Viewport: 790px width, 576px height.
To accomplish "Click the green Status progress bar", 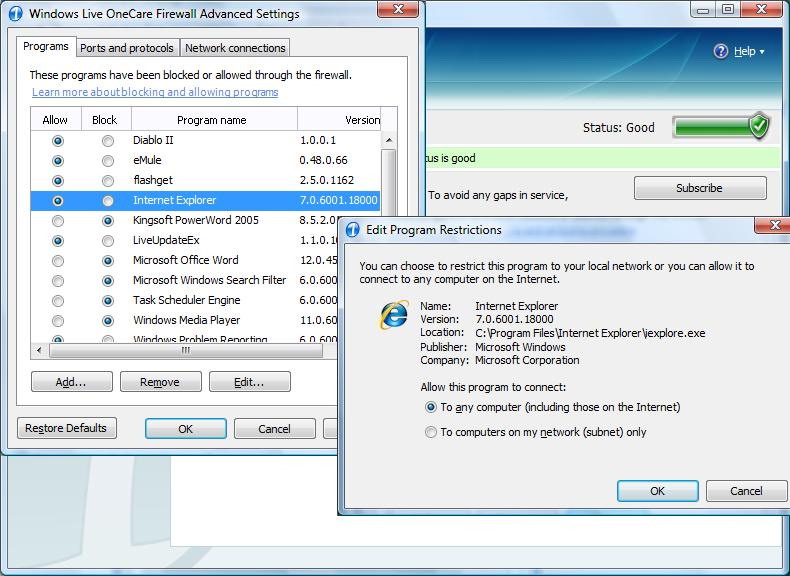I will 711,127.
